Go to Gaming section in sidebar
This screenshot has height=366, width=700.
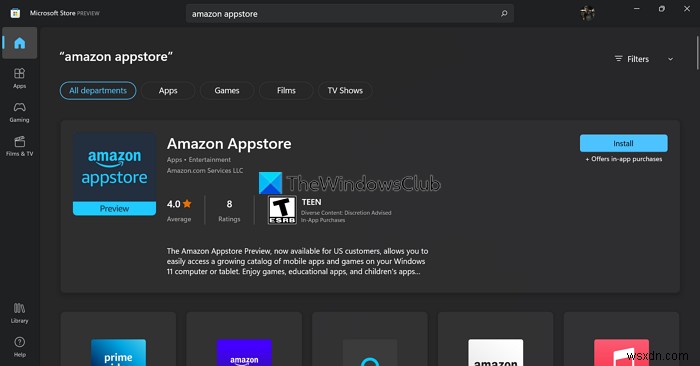click(20, 112)
